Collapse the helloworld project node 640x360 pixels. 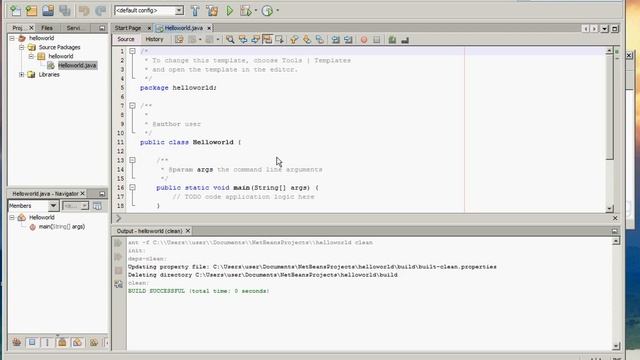pos(12,38)
